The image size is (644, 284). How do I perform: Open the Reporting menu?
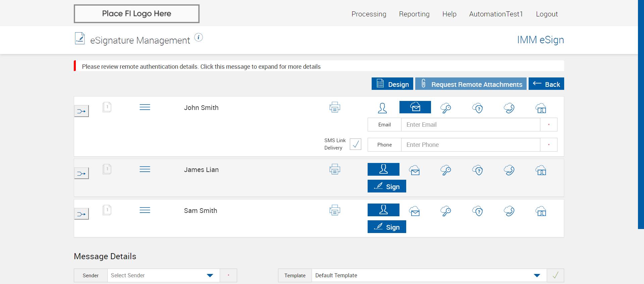click(414, 14)
